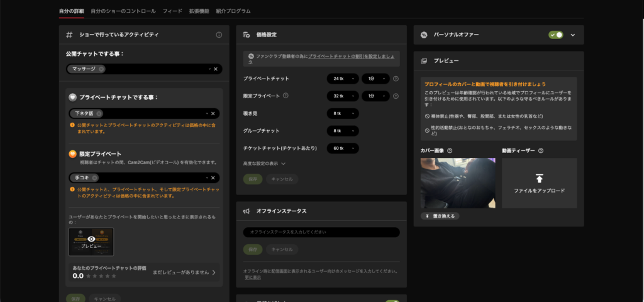Expand 高度な設定の表示 advanced settings
Screen dimensions: 644x302
tap(265, 164)
